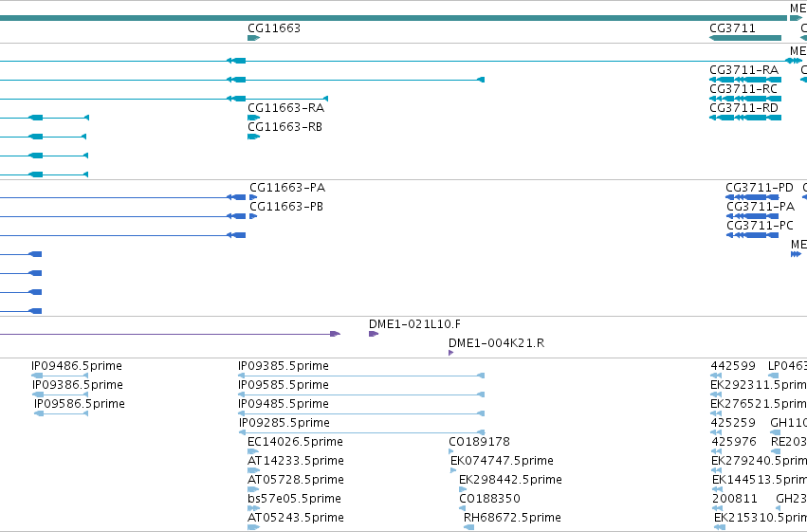Open the CG3711-PC protein label

pos(761,226)
